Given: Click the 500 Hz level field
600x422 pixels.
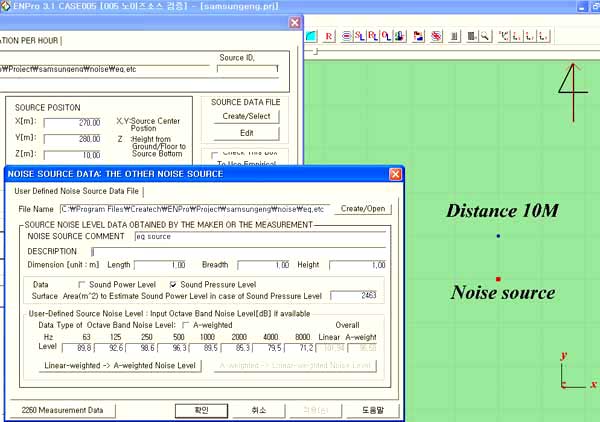Looking at the screenshot, I should pos(173,348).
